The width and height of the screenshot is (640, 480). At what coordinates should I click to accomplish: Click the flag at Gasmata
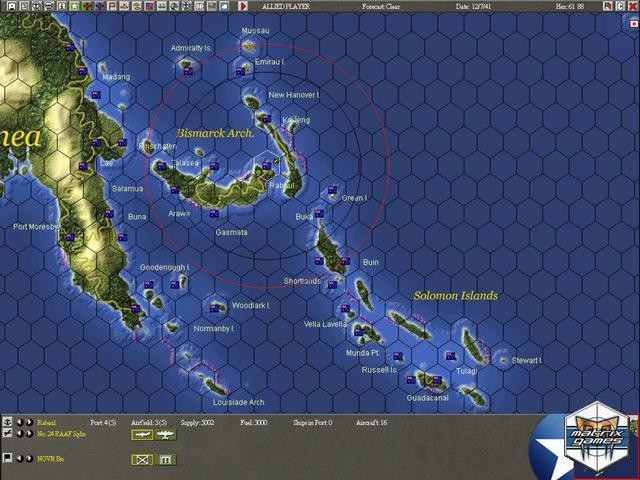pyautogui.click(x=214, y=213)
